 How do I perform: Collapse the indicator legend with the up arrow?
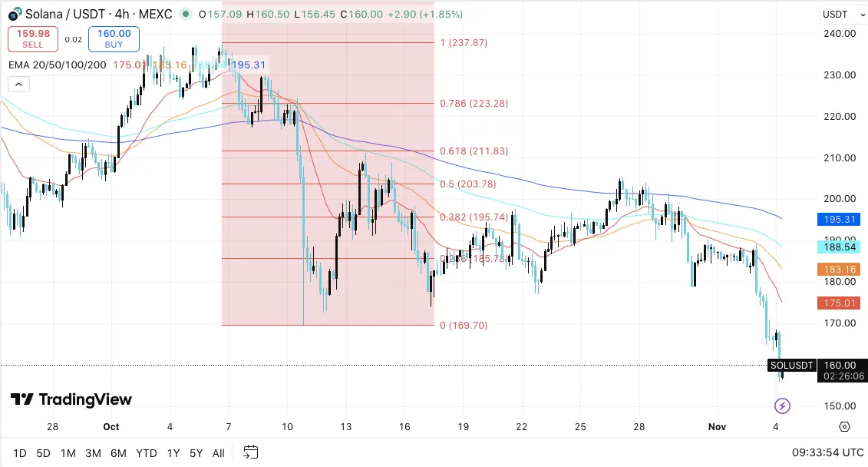18,84
